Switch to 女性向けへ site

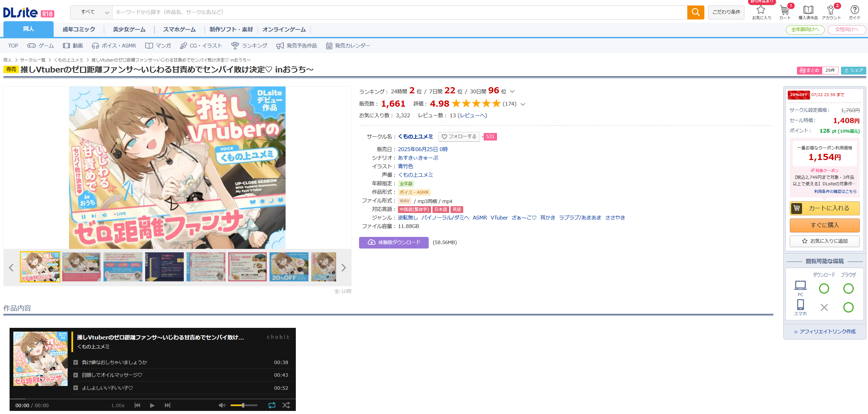(x=846, y=30)
